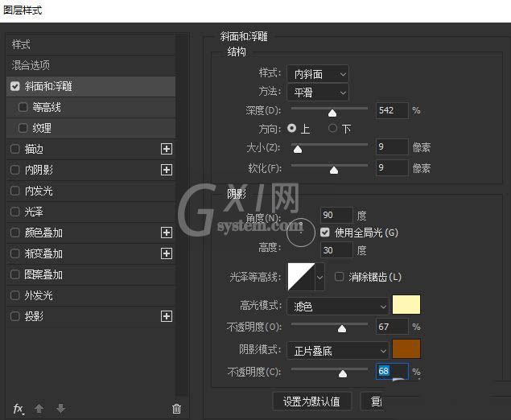Image resolution: width=511 pixels, height=420 pixels.
Task: Click the styles list vertical scrollbar
Action: 182,215
